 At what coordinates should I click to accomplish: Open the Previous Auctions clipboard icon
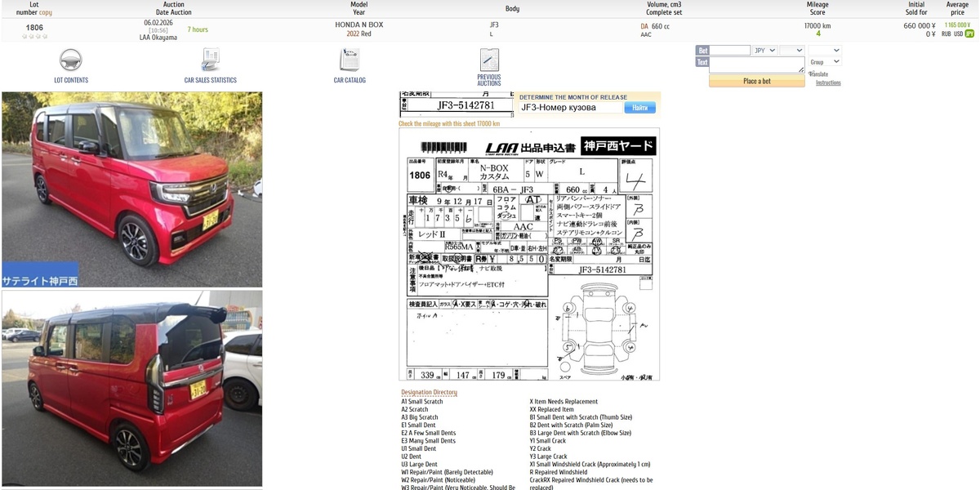(x=489, y=60)
